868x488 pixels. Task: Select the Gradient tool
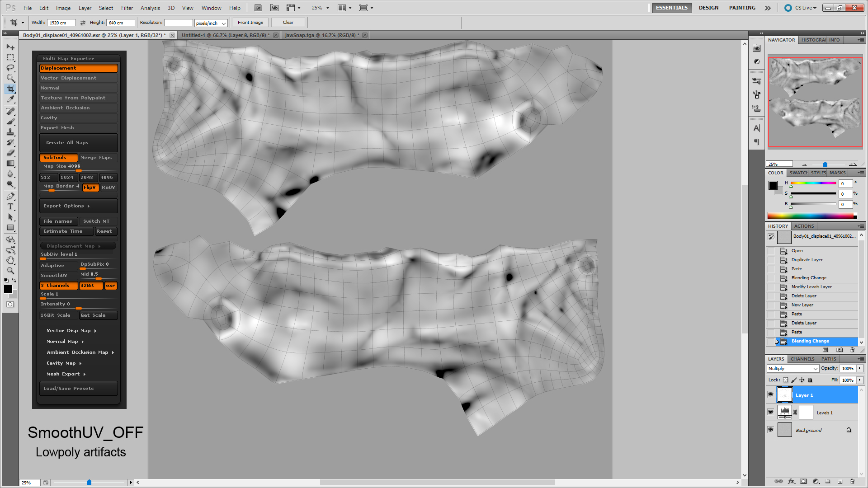coord(10,163)
